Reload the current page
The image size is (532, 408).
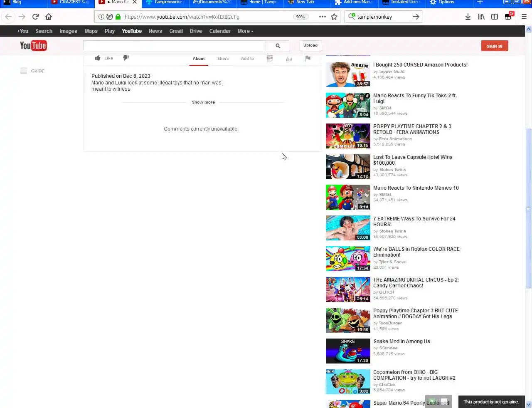point(35,17)
